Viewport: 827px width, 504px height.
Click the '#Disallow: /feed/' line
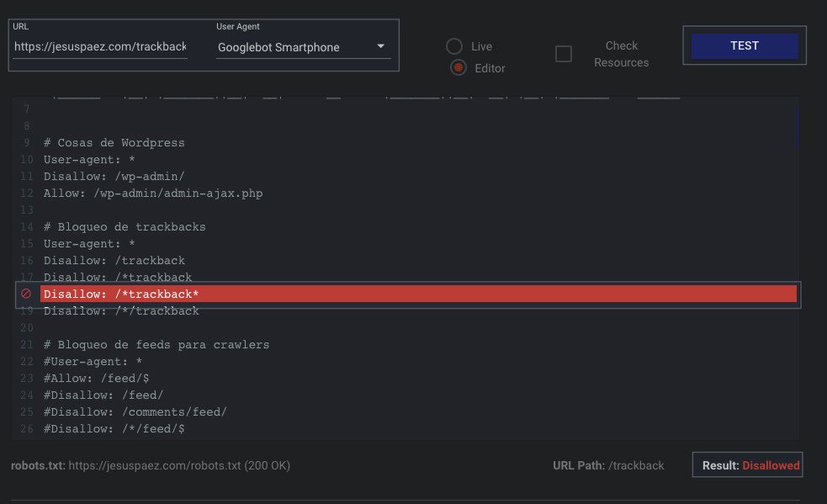point(103,395)
